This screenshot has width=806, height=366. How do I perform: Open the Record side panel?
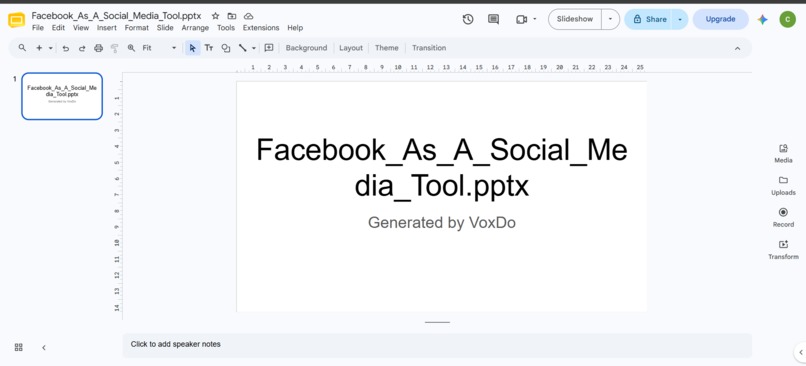pos(783,217)
